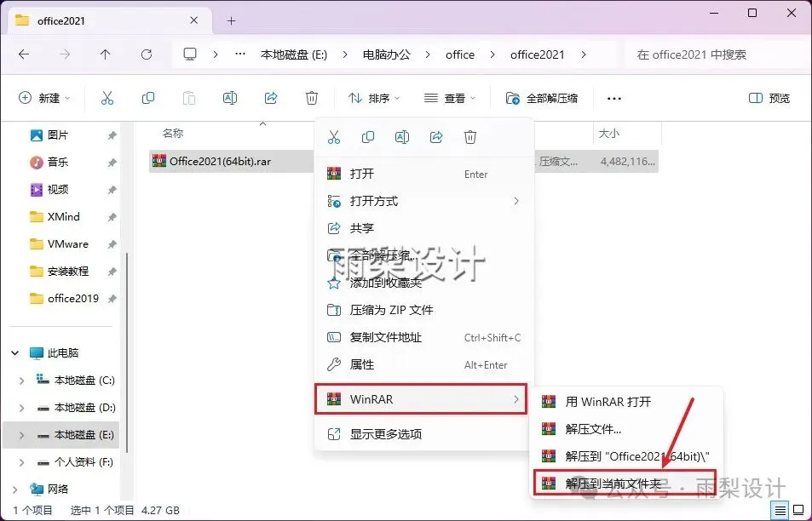Sort by the 大小 column header
The image size is (812, 521).
click(x=609, y=134)
